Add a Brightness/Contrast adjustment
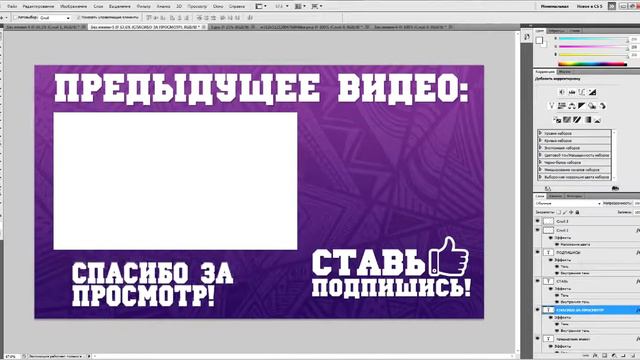The image size is (640, 360). tap(562, 92)
